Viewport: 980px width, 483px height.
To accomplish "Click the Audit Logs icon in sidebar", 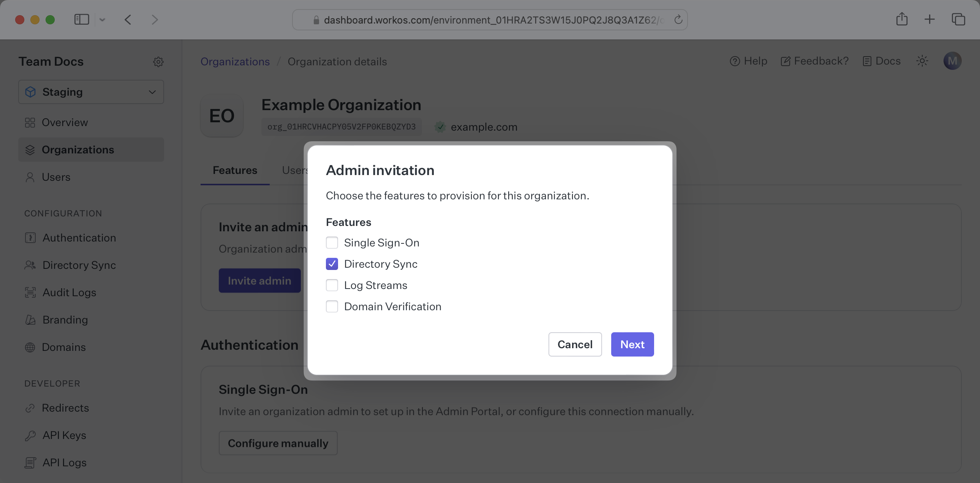I will click(30, 292).
